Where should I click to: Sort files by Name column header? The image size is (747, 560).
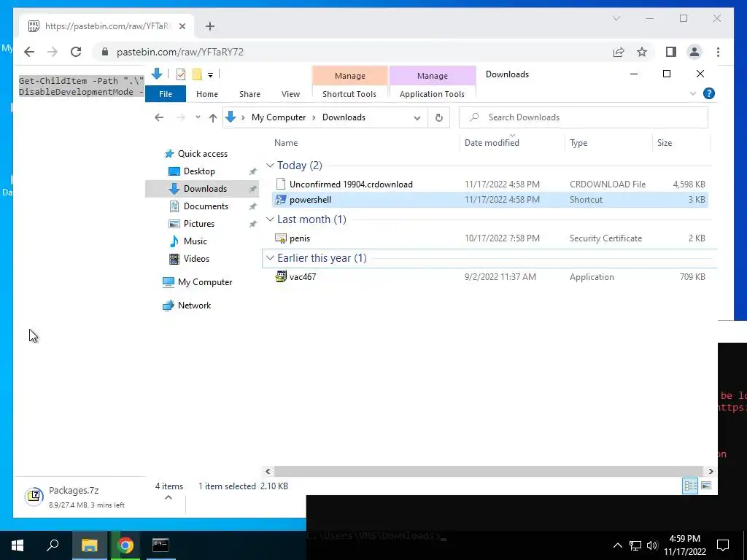[286, 143]
